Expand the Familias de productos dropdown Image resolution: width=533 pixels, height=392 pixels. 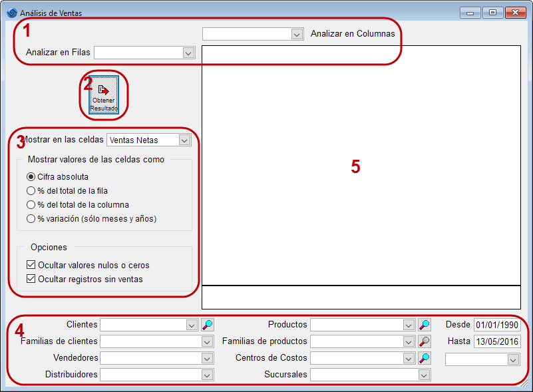coord(409,341)
